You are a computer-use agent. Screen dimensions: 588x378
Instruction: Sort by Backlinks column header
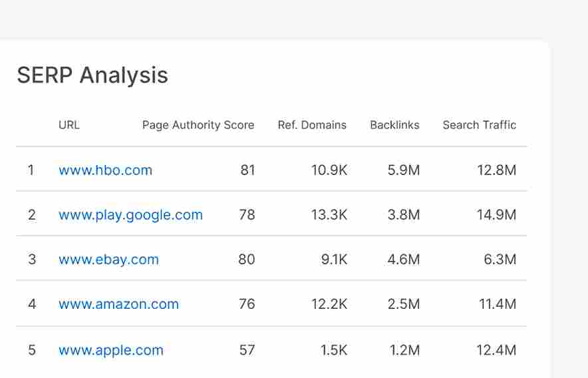coord(394,124)
